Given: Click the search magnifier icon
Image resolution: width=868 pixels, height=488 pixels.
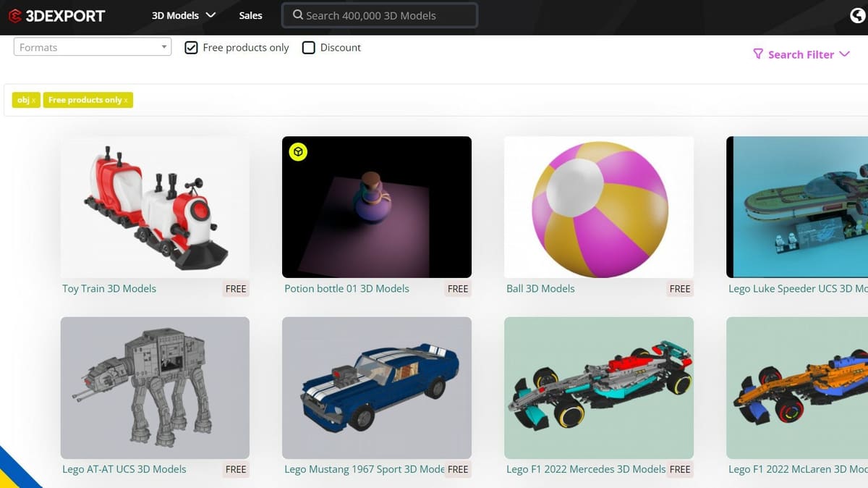Looking at the screenshot, I should pos(297,14).
